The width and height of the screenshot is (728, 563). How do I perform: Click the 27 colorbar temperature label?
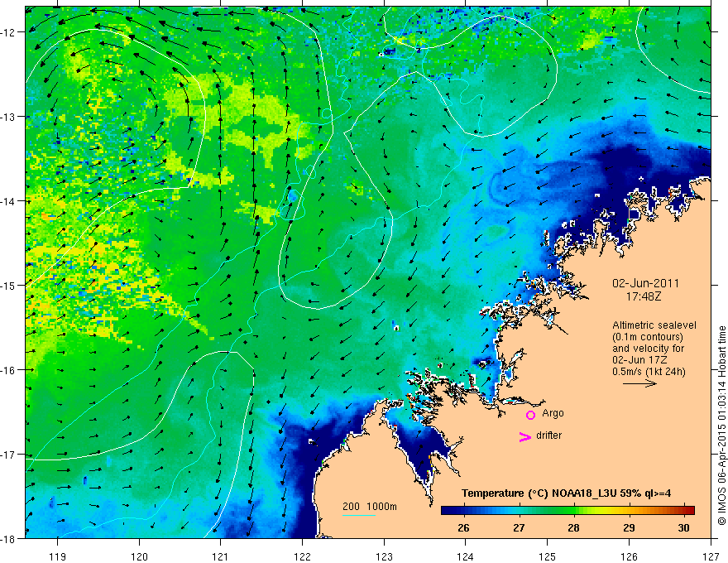coord(519,527)
